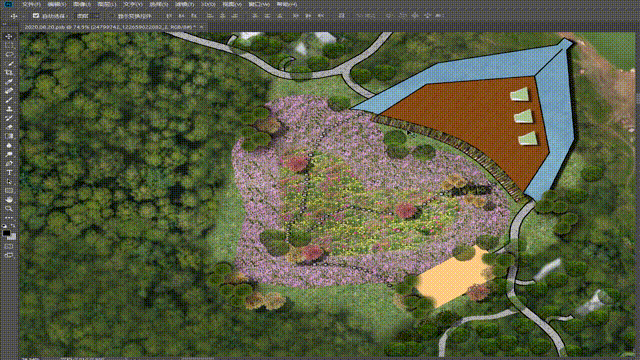The height and width of the screenshot is (360, 640).
Task: Open the 文件(F) menu
Action: [x=31, y=4]
